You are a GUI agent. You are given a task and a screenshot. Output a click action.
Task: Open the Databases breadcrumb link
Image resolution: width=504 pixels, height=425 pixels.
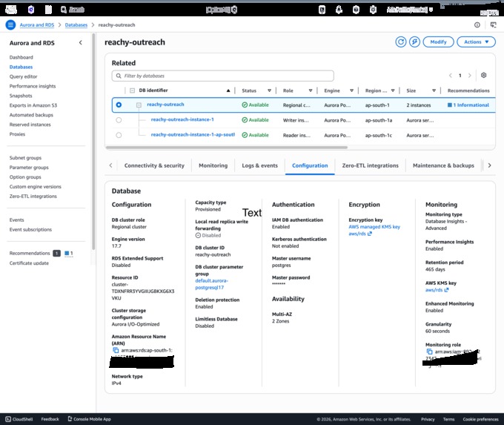coord(76,24)
